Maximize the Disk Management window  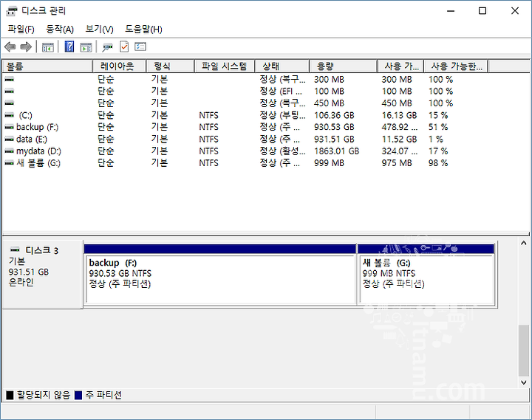point(482,11)
